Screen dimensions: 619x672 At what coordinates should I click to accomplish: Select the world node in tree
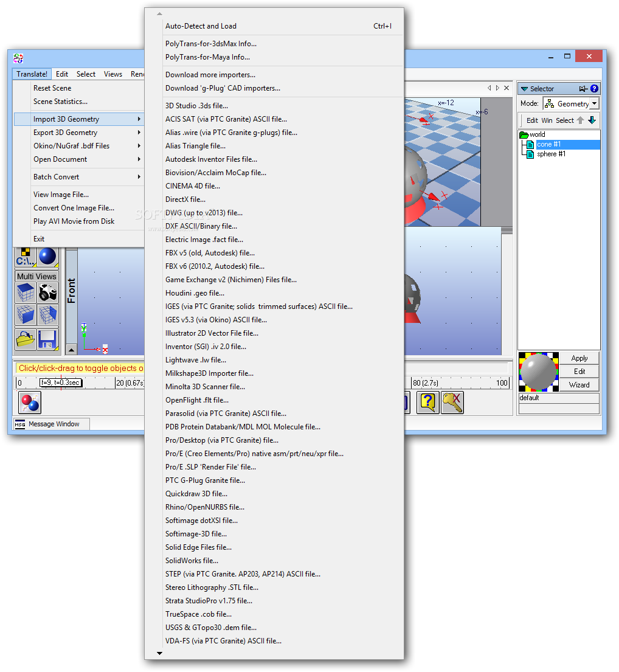[x=537, y=134]
